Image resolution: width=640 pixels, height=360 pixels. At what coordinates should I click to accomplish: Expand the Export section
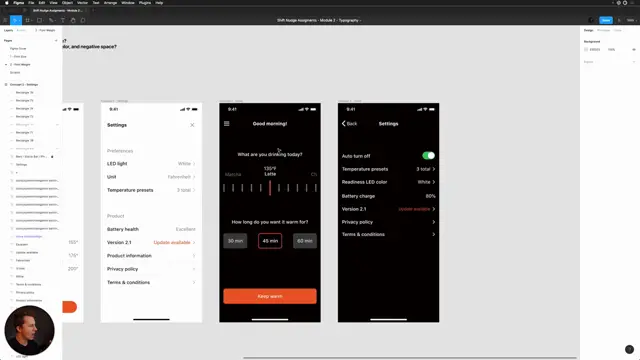tap(634, 62)
